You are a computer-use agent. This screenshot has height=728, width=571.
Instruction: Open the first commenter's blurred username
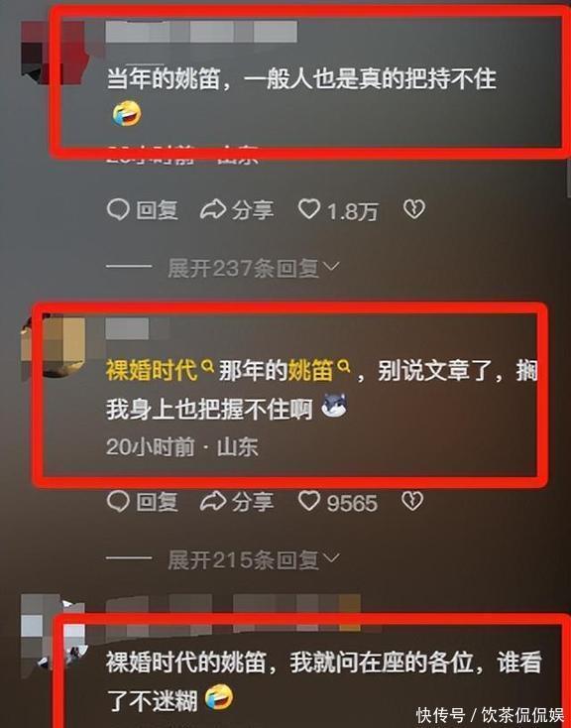pyautogui.click(x=201, y=32)
